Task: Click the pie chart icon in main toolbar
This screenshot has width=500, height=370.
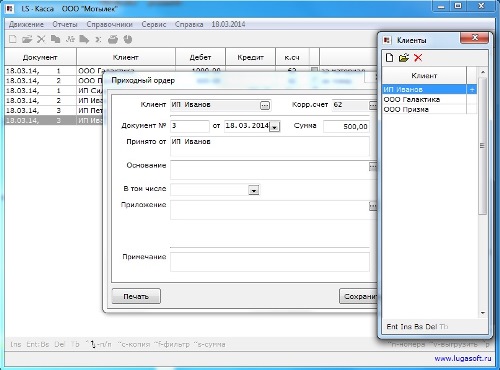Action: coord(128,39)
